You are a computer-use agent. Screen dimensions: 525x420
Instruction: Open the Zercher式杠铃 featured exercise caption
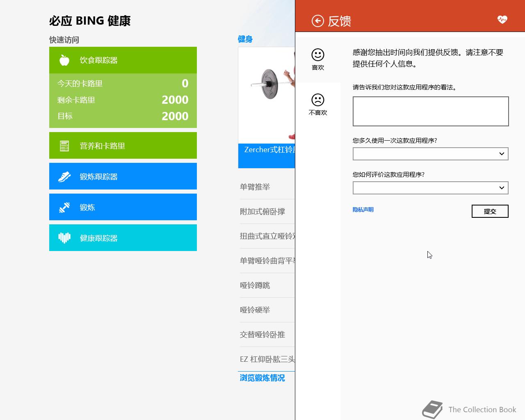pos(267,156)
